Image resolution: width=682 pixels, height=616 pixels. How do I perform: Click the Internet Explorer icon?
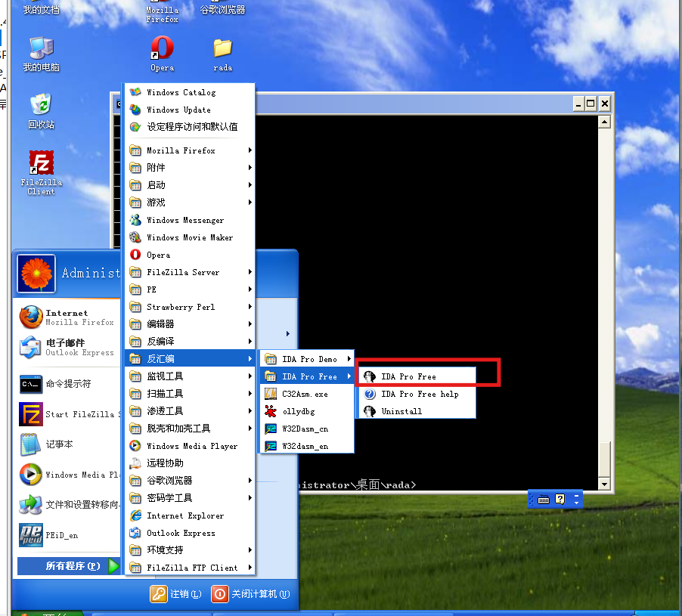(x=135, y=515)
